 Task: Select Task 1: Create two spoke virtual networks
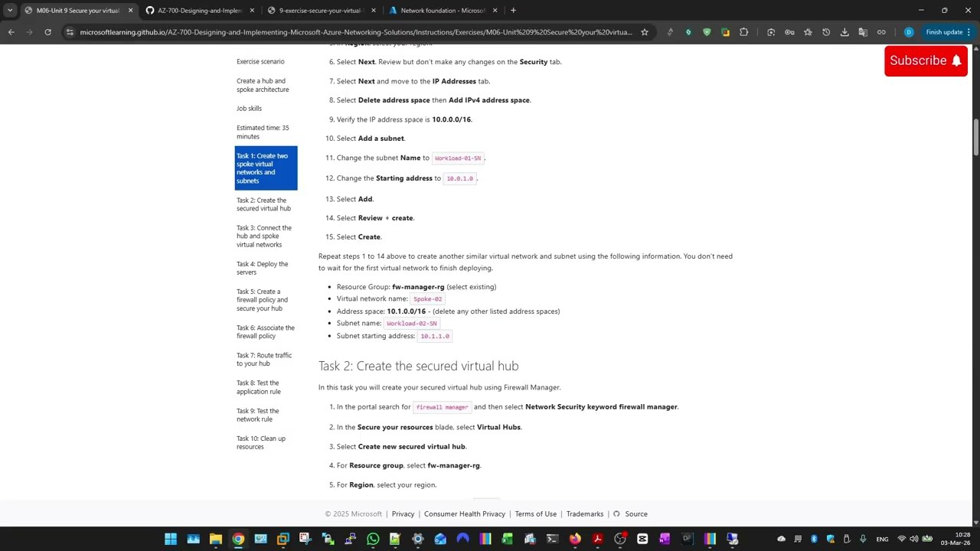(266, 168)
